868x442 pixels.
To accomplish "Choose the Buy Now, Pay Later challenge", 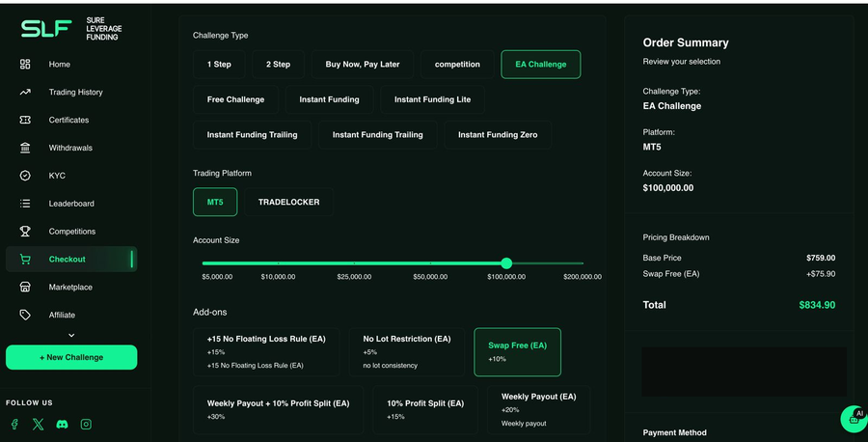I will (363, 65).
